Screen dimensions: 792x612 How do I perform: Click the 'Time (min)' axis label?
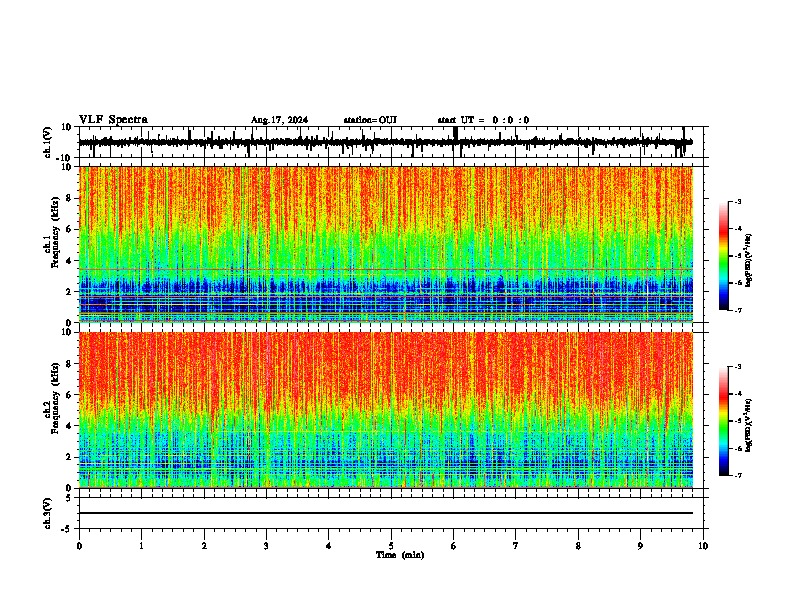[400, 555]
